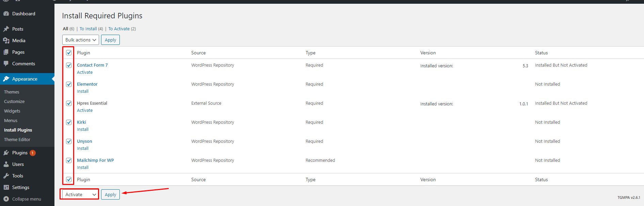Open the Unyson plugin link
644x206 pixels.
(x=84, y=141)
